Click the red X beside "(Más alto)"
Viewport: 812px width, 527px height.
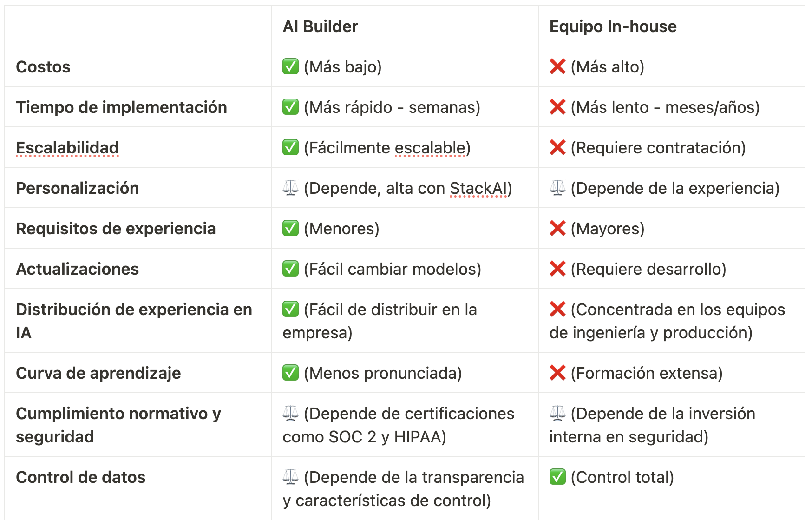coord(557,66)
